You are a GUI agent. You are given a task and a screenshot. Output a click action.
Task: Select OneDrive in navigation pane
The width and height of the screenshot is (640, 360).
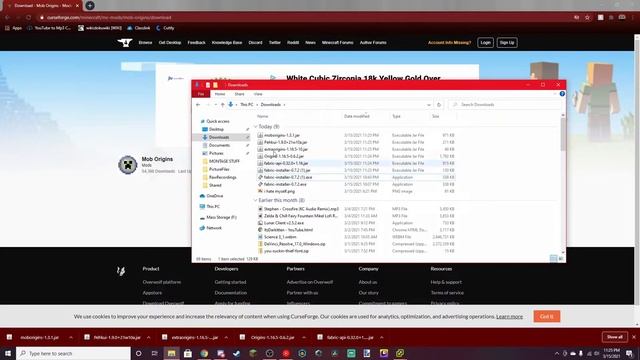(x=214, y=196)
